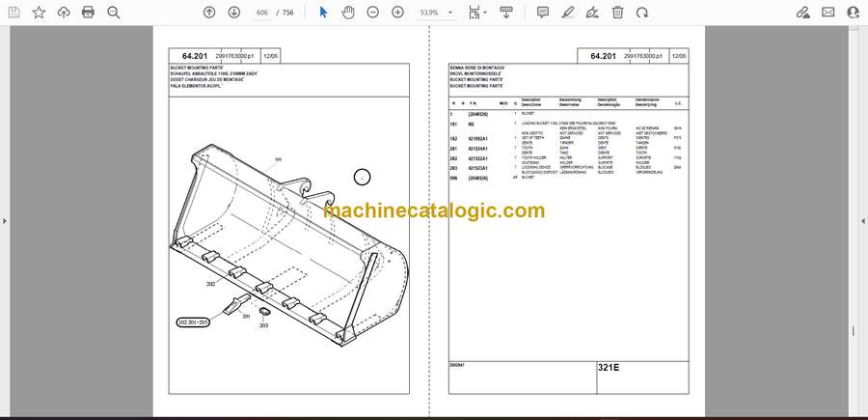Expand the right tools pane arrow
The image size is (868, 420).
coord(863,221)
